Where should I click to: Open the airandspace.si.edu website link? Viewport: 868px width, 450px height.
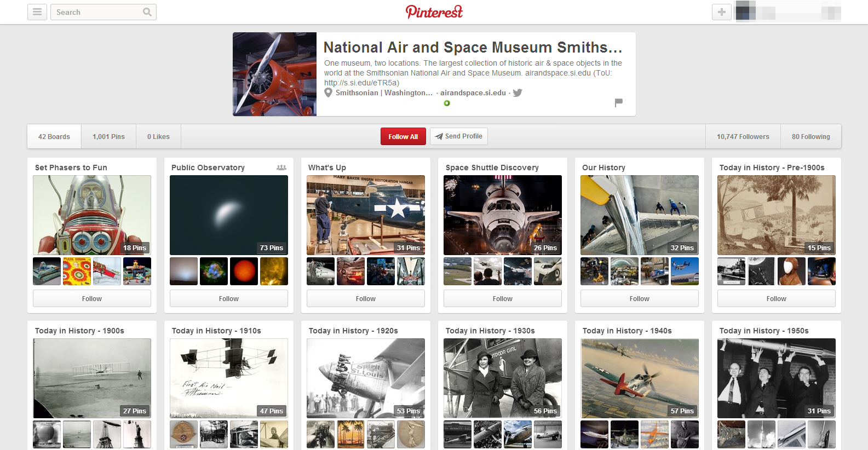pos(473,93)
